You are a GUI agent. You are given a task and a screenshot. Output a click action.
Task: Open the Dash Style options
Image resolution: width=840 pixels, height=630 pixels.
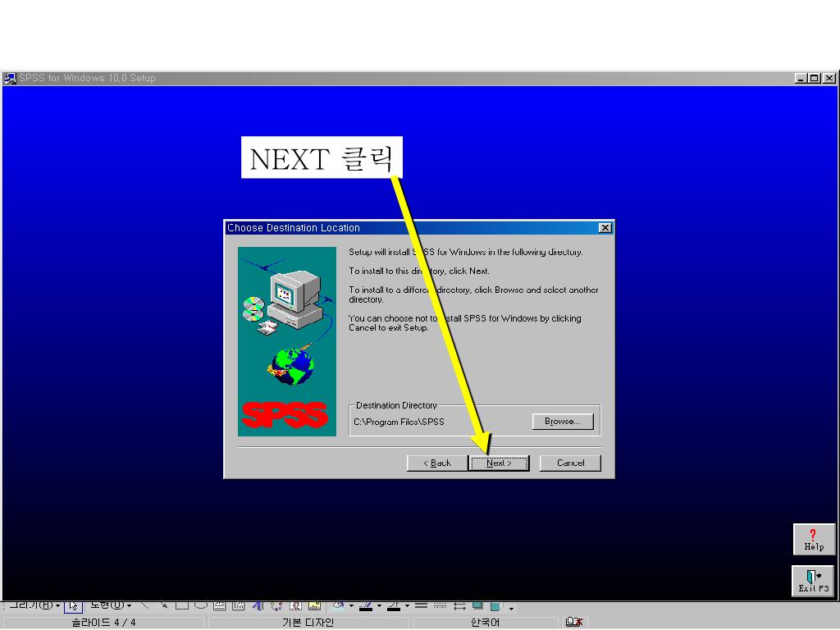[440, 605]
